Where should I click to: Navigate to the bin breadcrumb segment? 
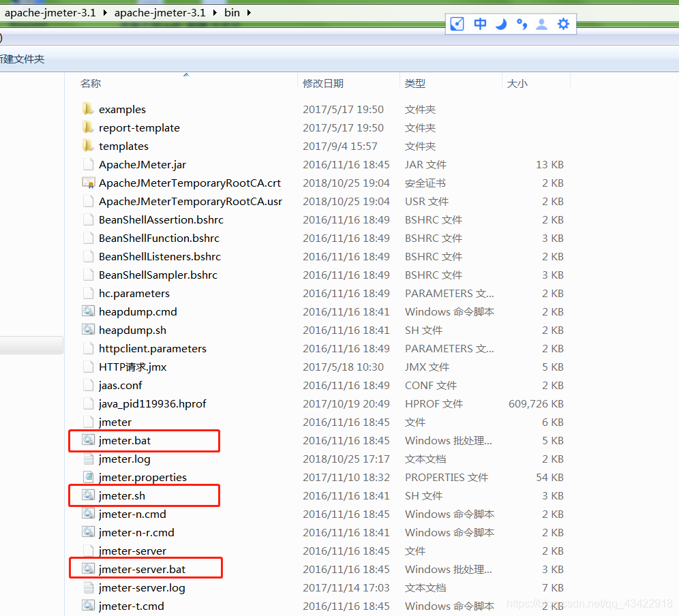tap(232, 12)
